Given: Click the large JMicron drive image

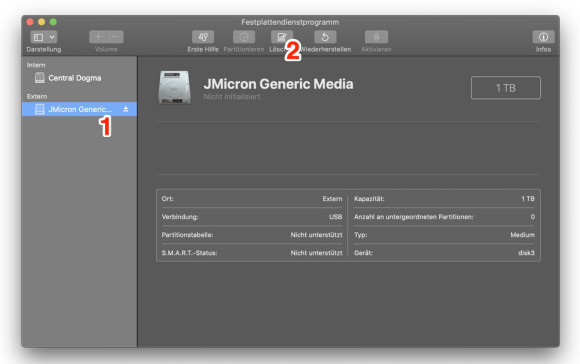Looking at the screenshot, I should [174, 87].
